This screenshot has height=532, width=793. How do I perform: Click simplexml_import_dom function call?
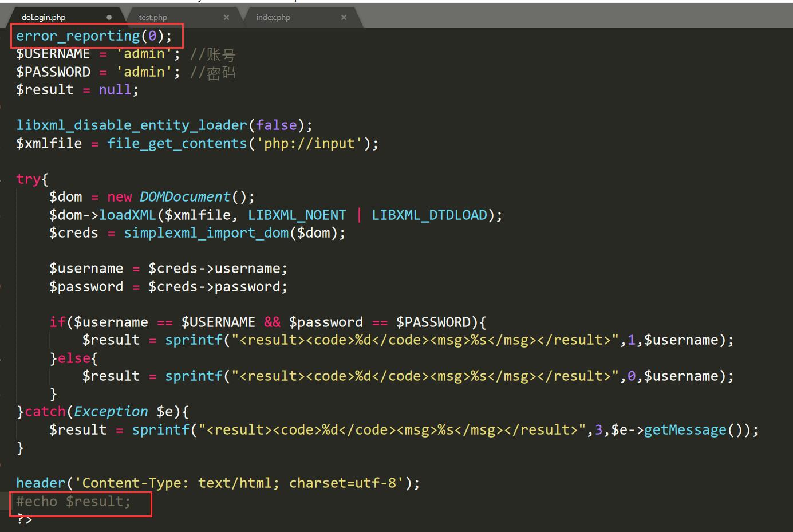click(x=206, y=233)
